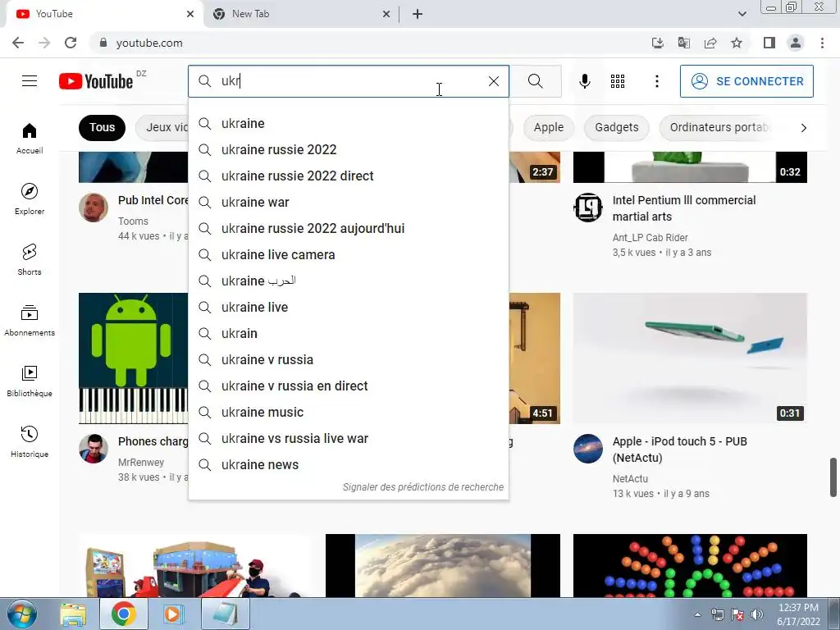Select the Apple filter chip
This screenshot has width=840, height=630.
(549, 127)
